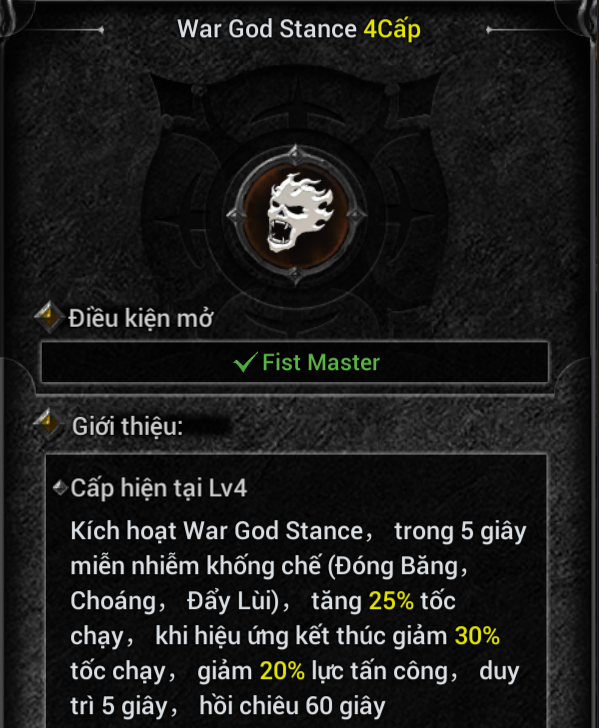The width and height of the screenshot is (599, 728).
Task: Click the Fist Master green label text
Action: pos(321,362)
